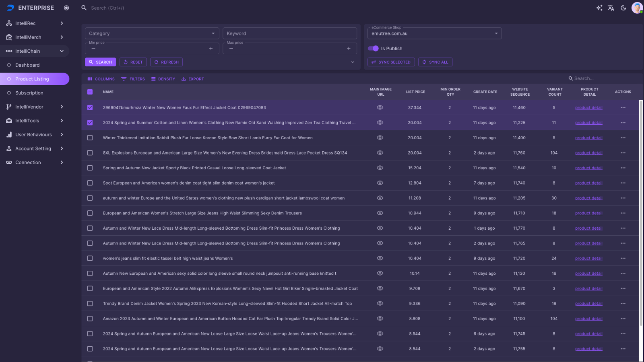Open the user avatar menu
Screen dimensions: 644x362
point(637,8)
